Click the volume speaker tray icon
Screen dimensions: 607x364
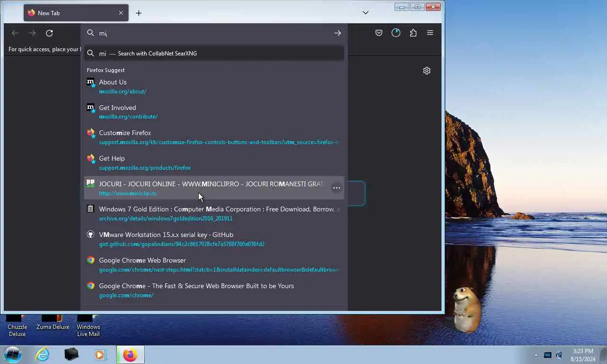(x=559, y=355)
